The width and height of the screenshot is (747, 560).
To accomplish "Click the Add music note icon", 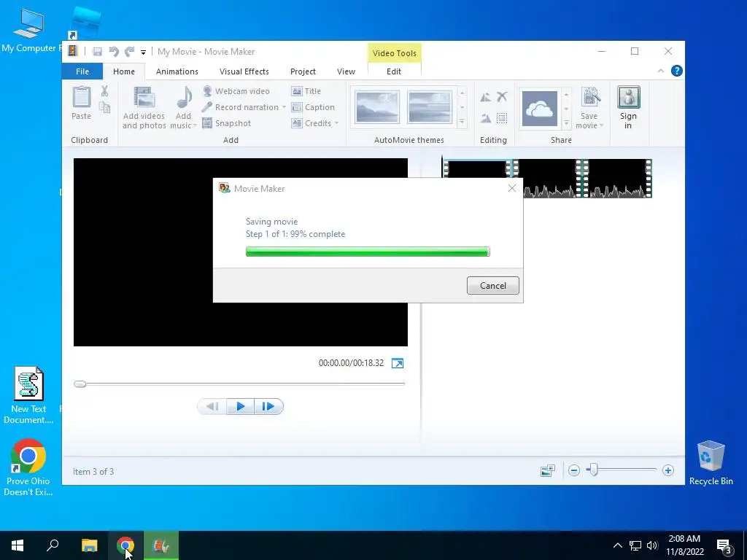I will tap(183, 98).
